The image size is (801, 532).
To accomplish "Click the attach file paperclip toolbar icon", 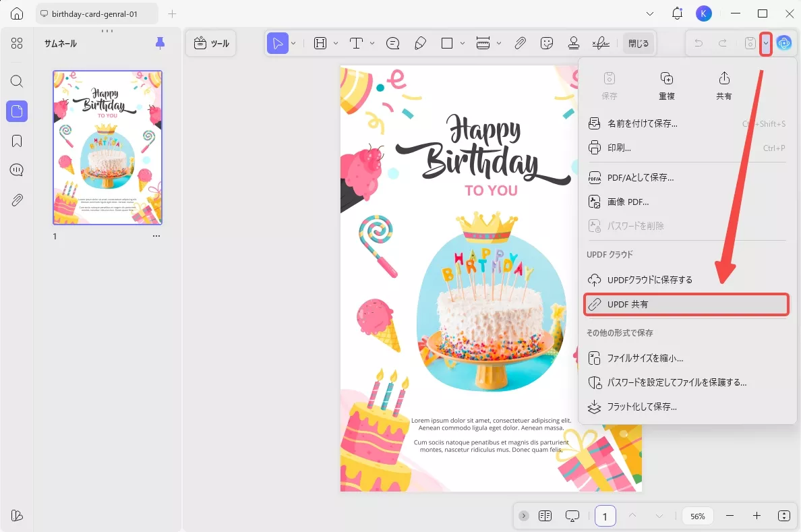I will [x=520, y=43].
